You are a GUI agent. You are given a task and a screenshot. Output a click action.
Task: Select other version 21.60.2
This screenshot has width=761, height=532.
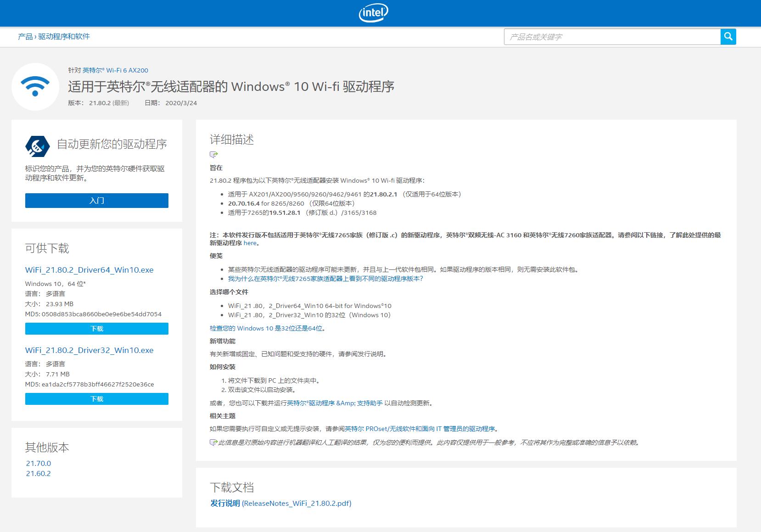[x=39, y=474]
